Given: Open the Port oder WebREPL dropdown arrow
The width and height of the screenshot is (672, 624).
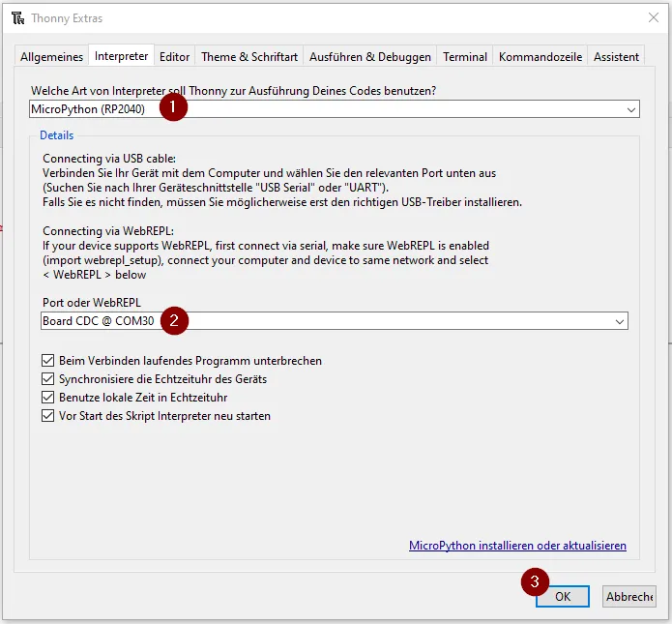Looking at the screenshot, I should pyautogui.click(x=619, y=321).
